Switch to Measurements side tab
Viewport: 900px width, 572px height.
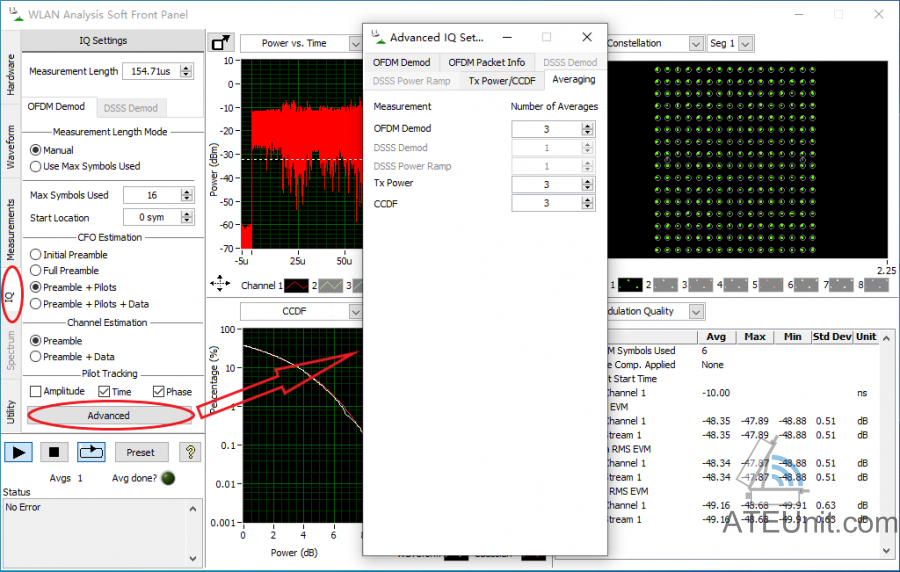coord(10,229)
